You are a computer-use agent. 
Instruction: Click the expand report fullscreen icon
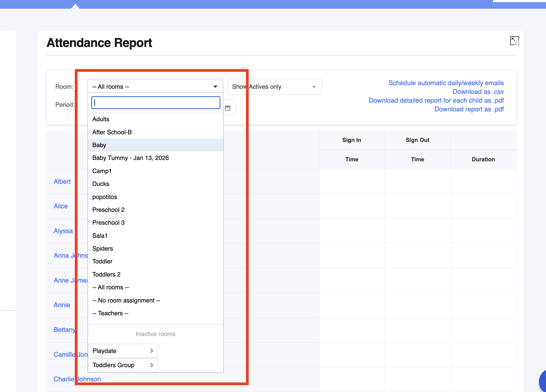514,41
